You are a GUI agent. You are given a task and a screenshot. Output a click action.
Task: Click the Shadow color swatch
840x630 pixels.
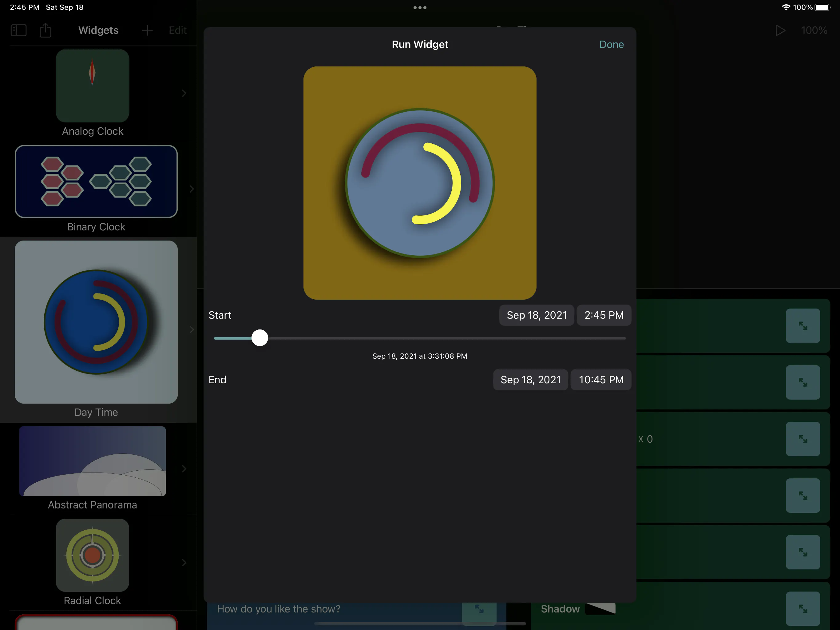(x=600, y=609)
